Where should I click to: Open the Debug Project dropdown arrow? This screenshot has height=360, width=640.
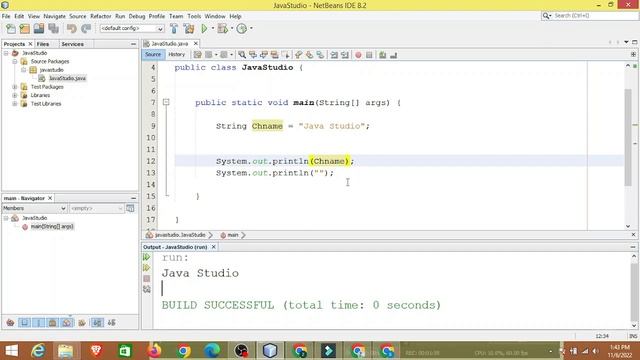click(231, 29)
